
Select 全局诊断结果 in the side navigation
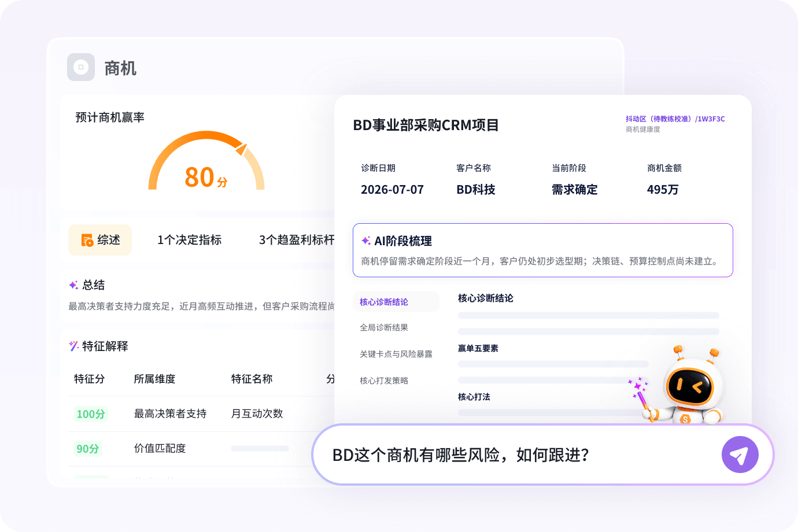click(x=384, y=327)
